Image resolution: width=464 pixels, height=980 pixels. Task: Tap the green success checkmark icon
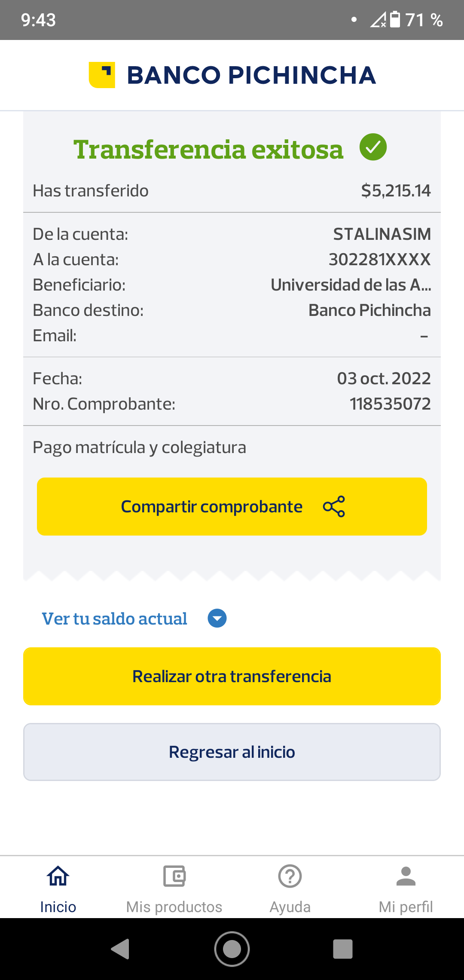click(373, 147)
